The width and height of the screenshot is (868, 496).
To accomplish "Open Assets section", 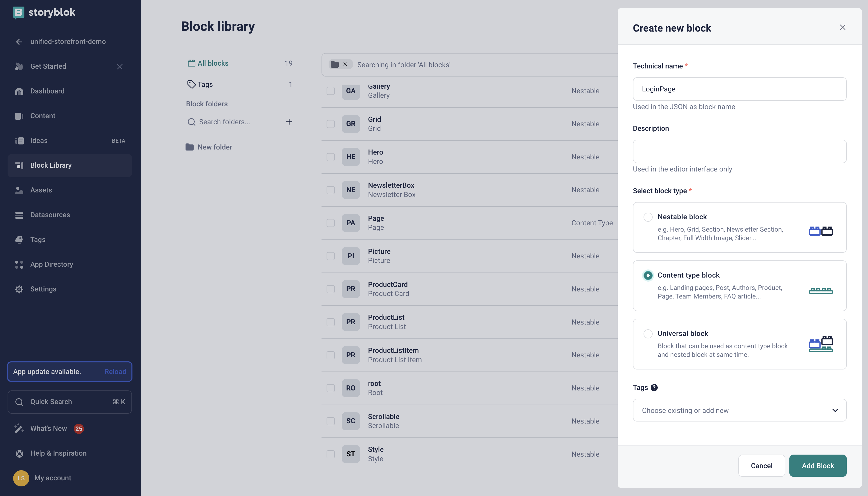I will point(70,190).
